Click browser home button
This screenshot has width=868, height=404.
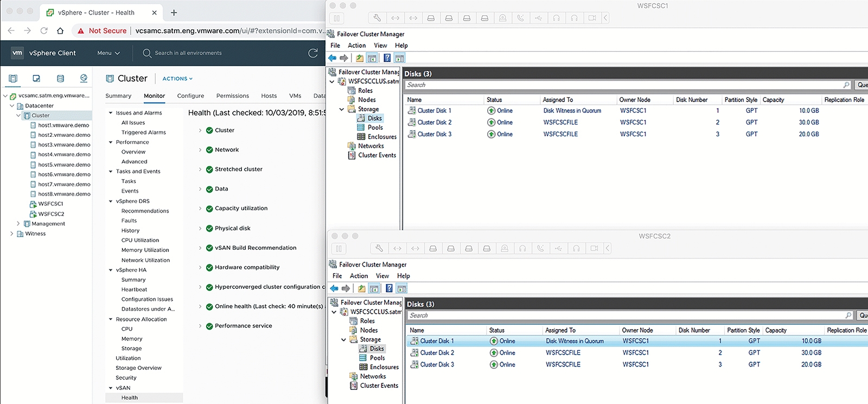coord(60,30)
